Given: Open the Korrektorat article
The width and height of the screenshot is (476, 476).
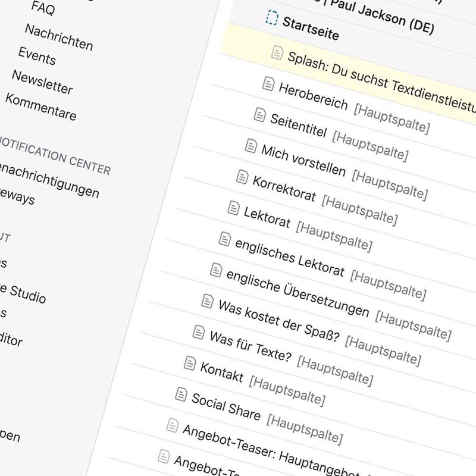Looking at the screenshot, I should tap(284, 189).
